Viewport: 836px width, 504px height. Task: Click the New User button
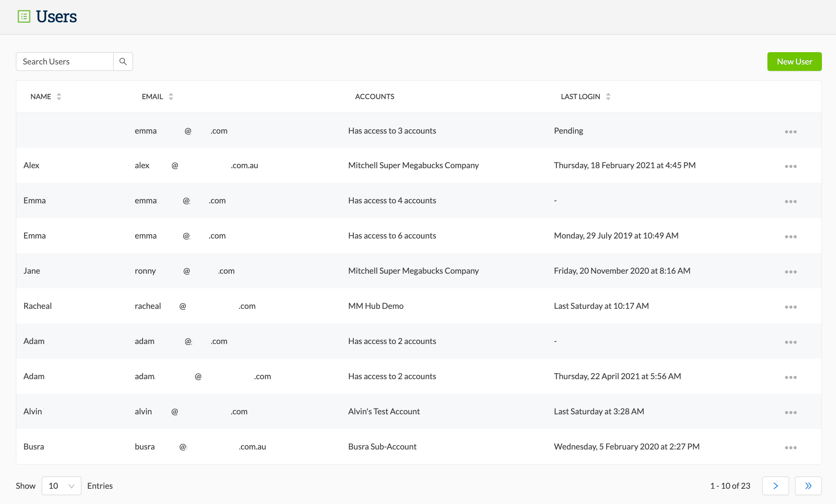click(794, 62)
